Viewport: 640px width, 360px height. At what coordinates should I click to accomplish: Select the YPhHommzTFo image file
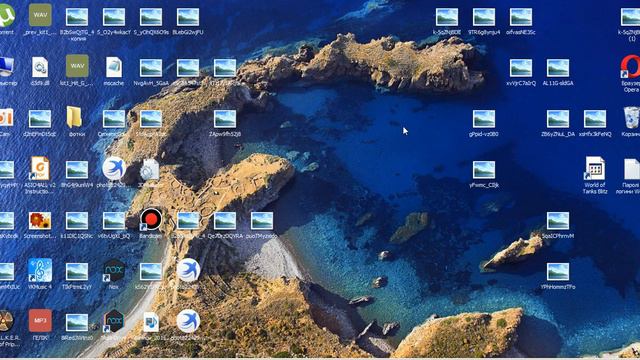[x=558, y=272]
